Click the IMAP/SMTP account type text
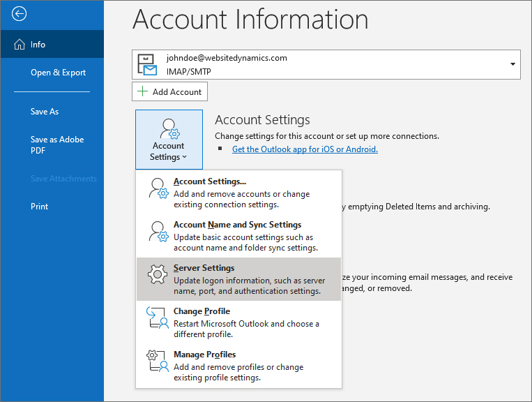This screenshot has width=532, height=402. tap(189, 72)
